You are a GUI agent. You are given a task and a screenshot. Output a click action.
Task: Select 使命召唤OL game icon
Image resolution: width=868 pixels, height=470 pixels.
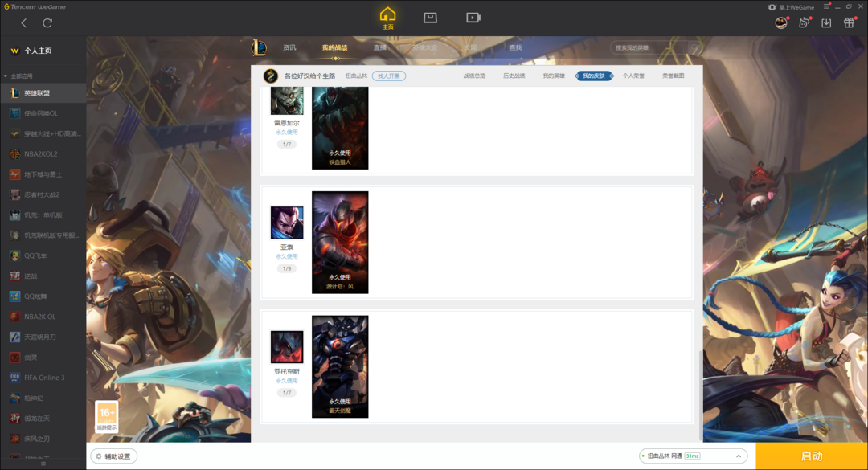point(15,113)
